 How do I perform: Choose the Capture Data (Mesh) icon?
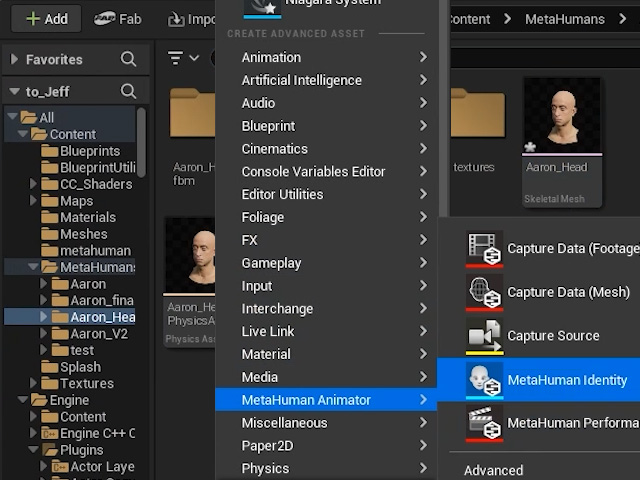(x=484, y=292)
